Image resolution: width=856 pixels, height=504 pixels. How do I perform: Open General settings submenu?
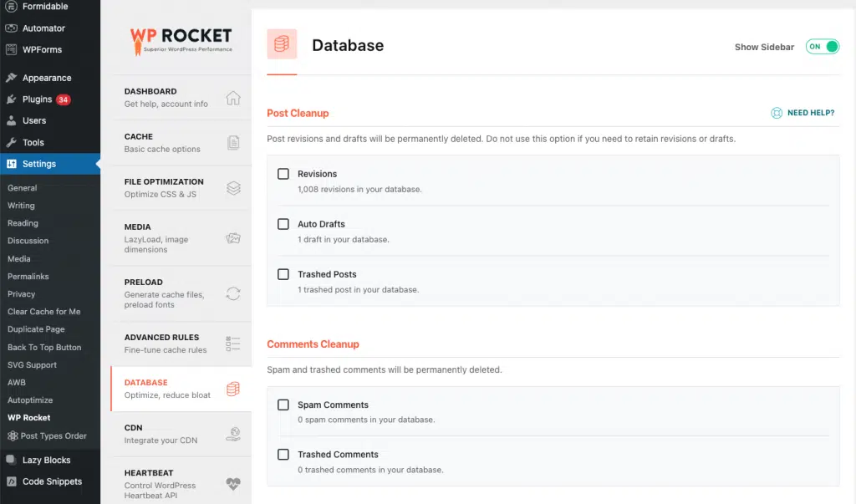tap(23, 188)
